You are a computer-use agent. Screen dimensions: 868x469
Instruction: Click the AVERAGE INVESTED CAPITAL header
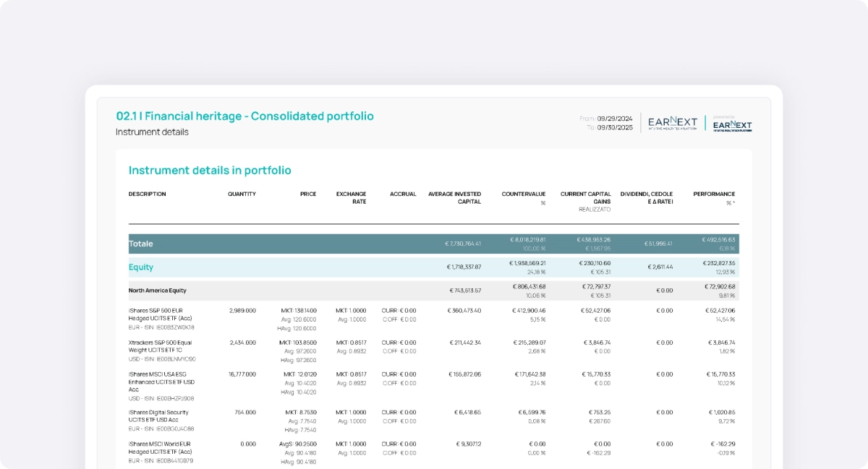click(454, 197)
